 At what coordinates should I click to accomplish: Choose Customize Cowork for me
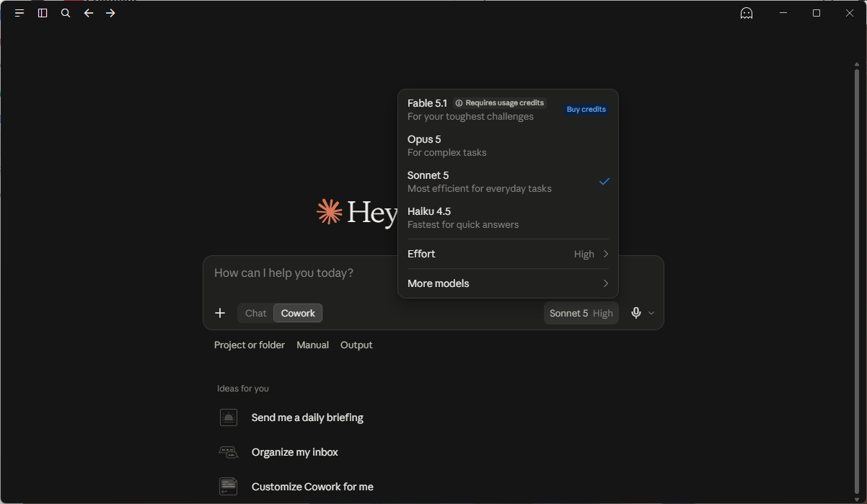(x=312, y=487)
